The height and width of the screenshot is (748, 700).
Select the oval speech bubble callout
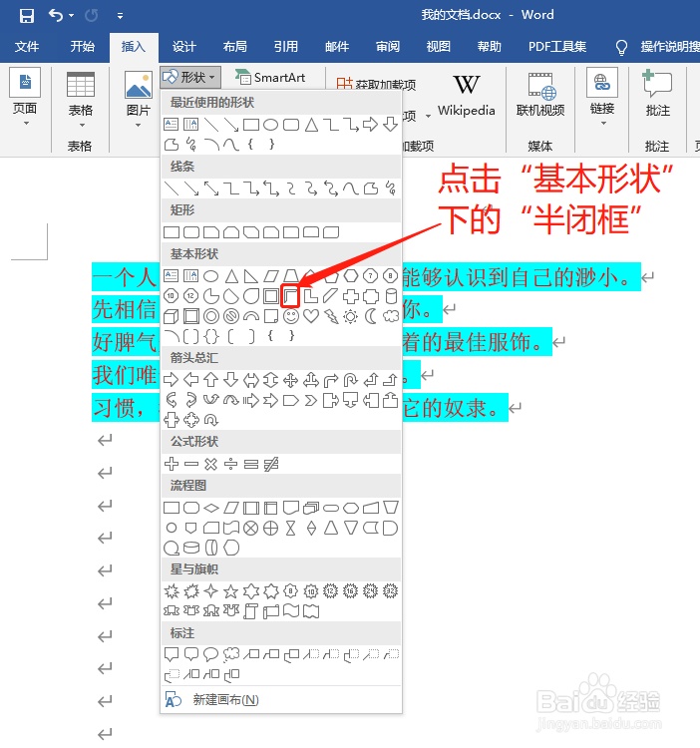coord(210,654)
